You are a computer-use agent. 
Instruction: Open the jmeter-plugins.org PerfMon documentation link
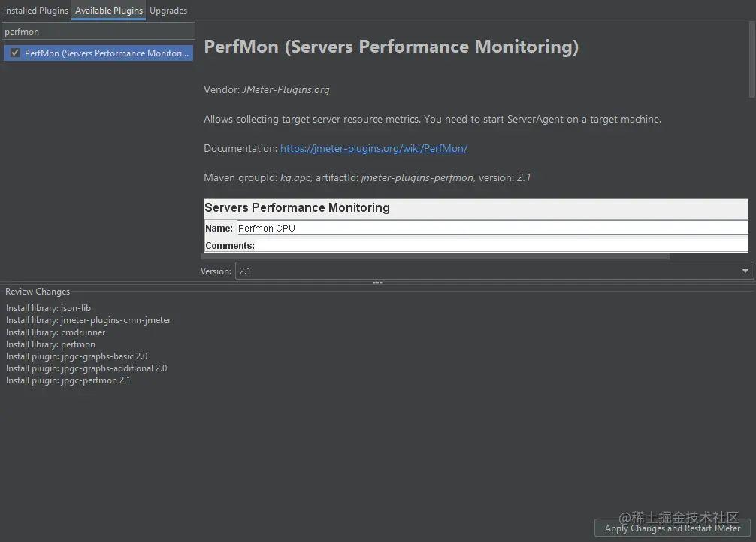[x=373, y=149]
